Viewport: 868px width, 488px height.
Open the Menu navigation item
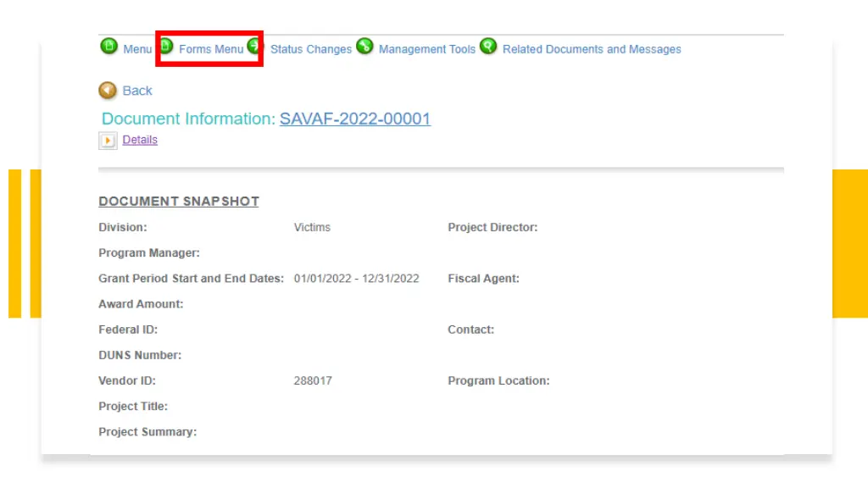137,49
